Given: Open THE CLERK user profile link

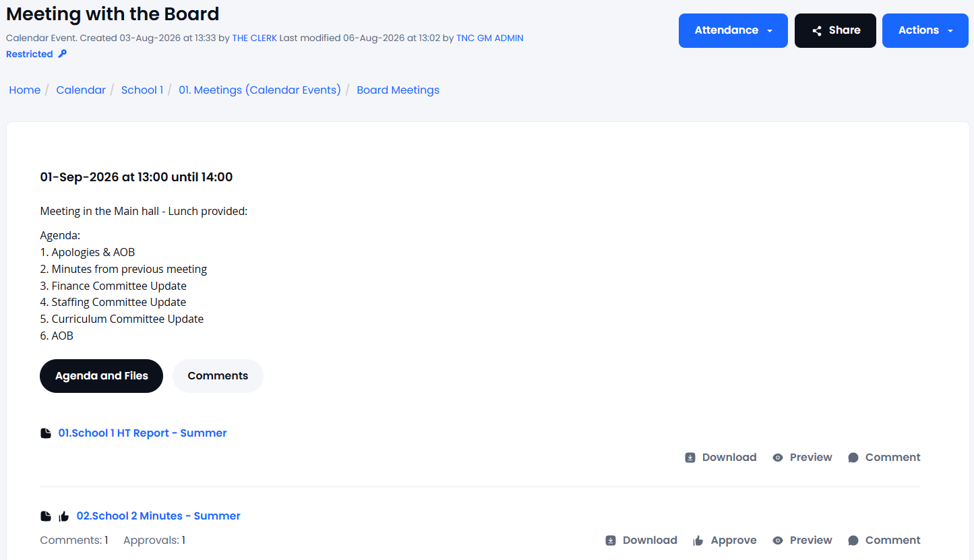Looking at the screenshot, I should click(255, 38).
